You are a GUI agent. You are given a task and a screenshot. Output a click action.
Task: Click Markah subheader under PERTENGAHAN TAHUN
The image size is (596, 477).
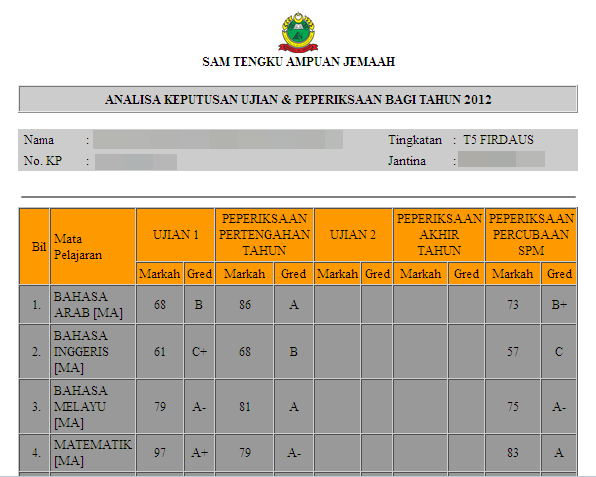(x=244, y=273)
